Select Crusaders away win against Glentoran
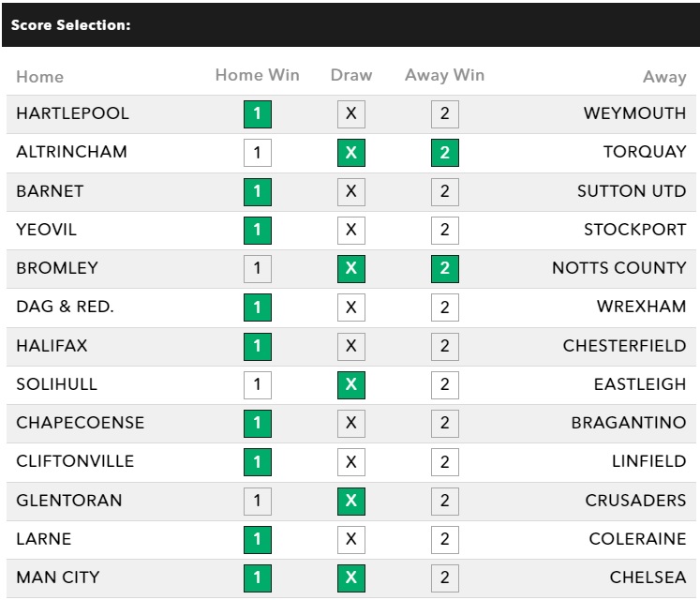Viewport: 700px width, 600px height. (x=445, y=501)
